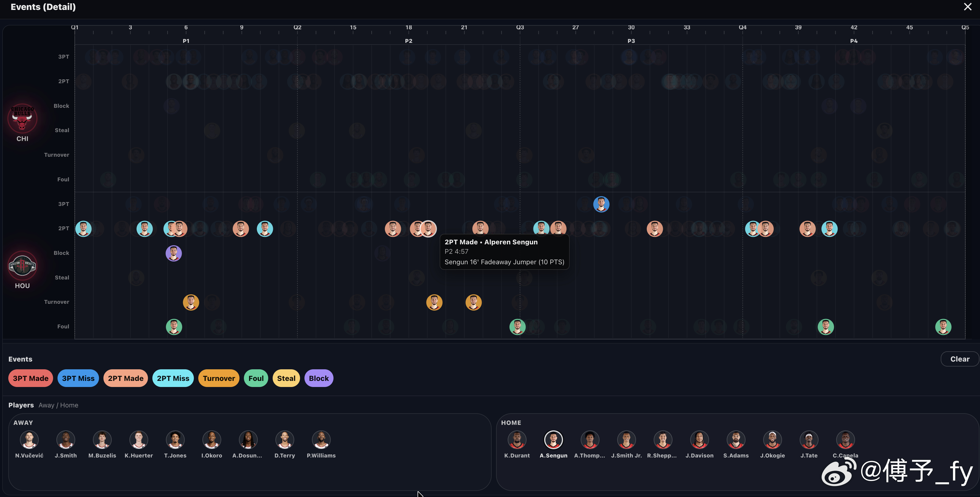Click Sengun's blue 3PT miss marker
980x497 pixels.
(601, 204)
